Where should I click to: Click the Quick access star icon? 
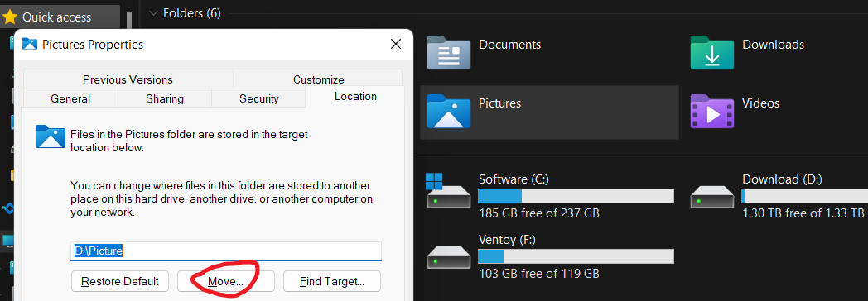(9, 17)
